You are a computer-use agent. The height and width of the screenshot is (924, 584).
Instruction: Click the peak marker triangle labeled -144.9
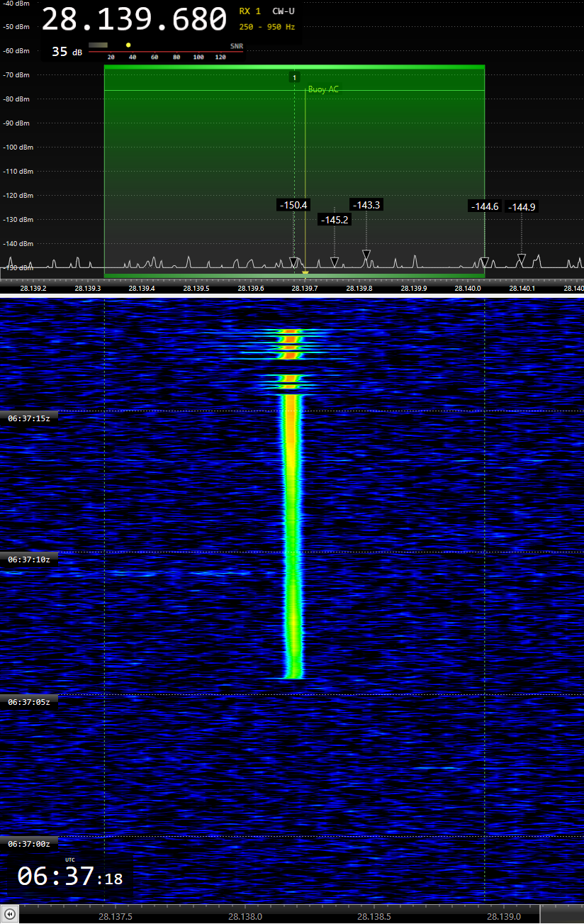[522, 258]
